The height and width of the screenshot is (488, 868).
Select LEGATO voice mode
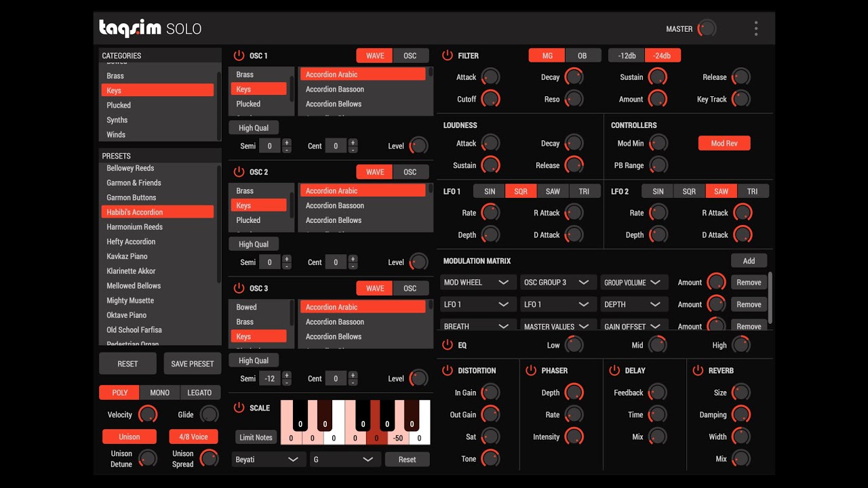(199, 392)
